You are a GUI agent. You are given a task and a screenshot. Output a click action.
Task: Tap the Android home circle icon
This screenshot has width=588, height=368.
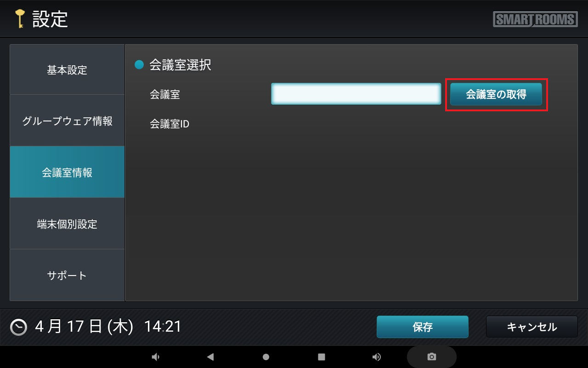pyautogui.click(x=266, y=356)
